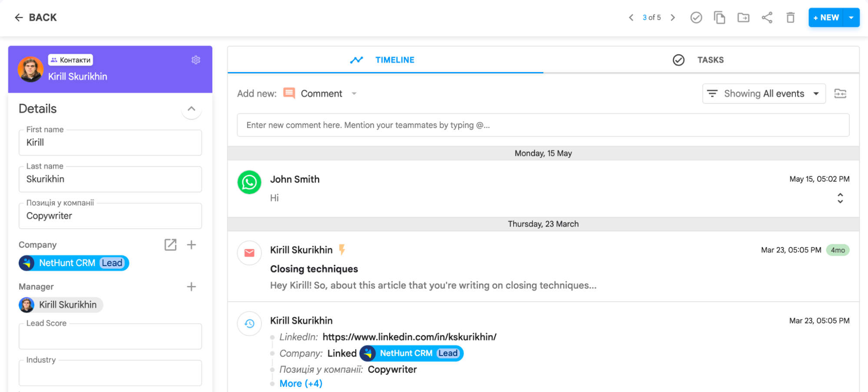Open the email icon on Closing techniques entry
Image resolution: width=868 pixels, height=392 pixels.
[249, 253]
